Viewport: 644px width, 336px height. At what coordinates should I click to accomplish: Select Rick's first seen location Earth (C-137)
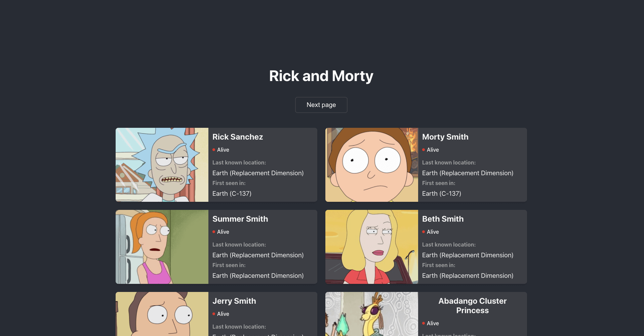[232, 193]
